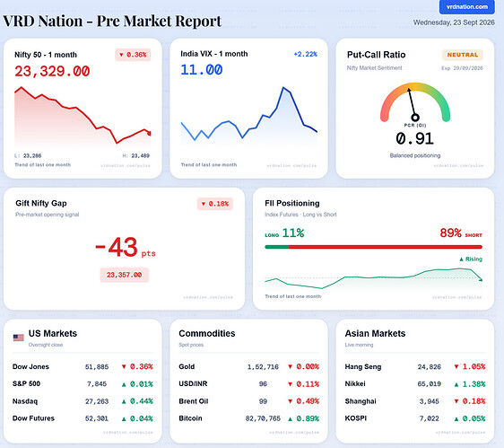
Task: Click the Nikkei row label
Action: click(355, 383)
